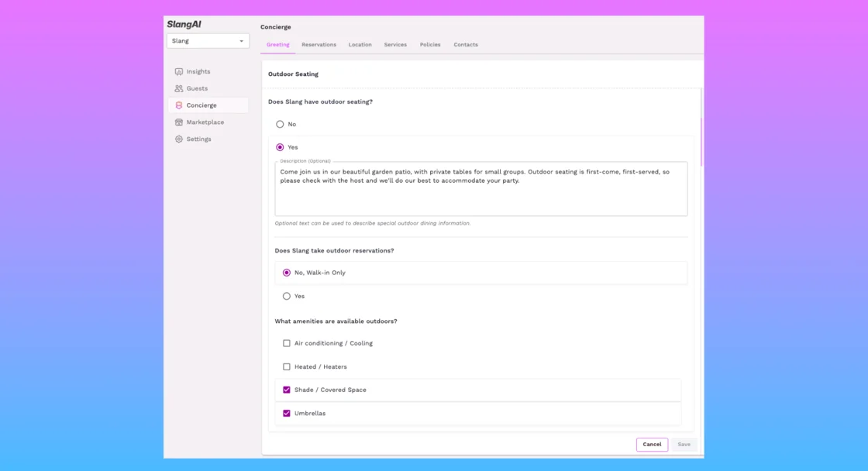Open the Reservations tab
868x471 pixels.
(x=319, y=45)
